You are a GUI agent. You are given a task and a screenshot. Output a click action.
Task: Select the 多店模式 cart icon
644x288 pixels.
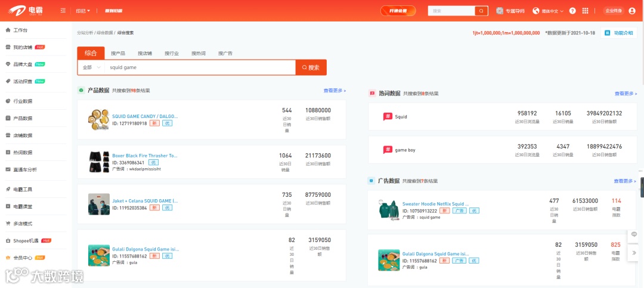tap(8, 224)
